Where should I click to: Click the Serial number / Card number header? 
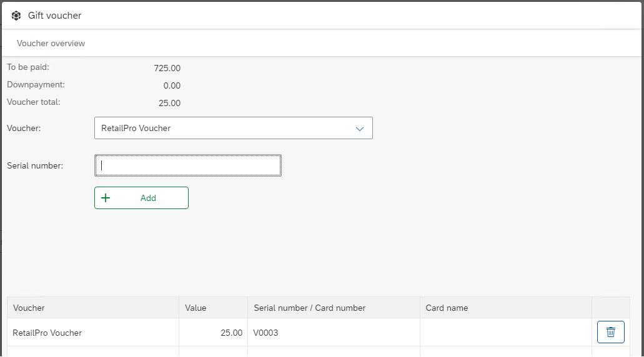pos(309,308)
